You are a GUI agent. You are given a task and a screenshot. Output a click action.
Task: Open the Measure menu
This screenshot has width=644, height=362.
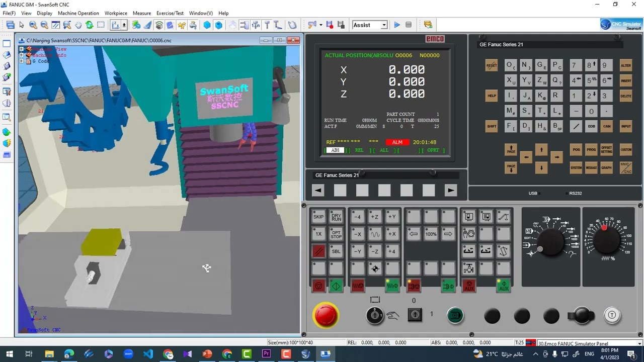pos(142,13)
